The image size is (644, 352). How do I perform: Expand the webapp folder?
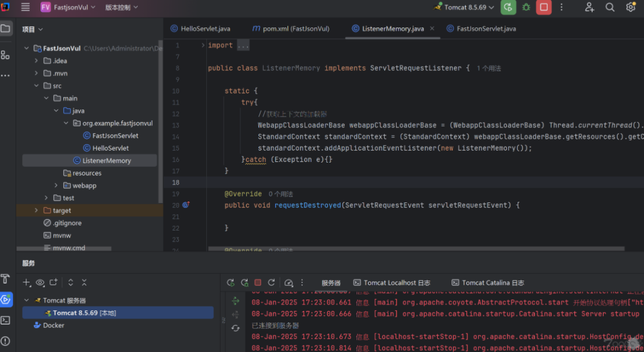[56, 185]
